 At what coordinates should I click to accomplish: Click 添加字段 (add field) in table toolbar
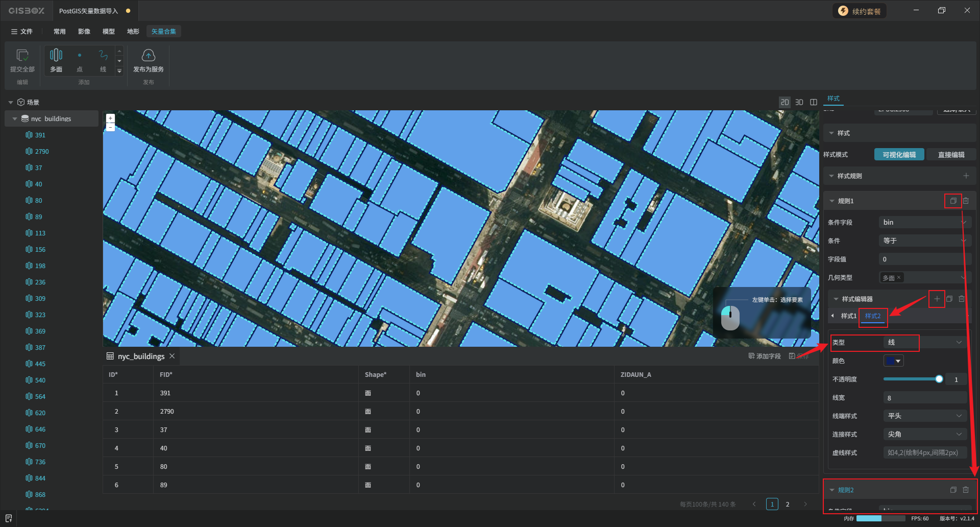765,356
